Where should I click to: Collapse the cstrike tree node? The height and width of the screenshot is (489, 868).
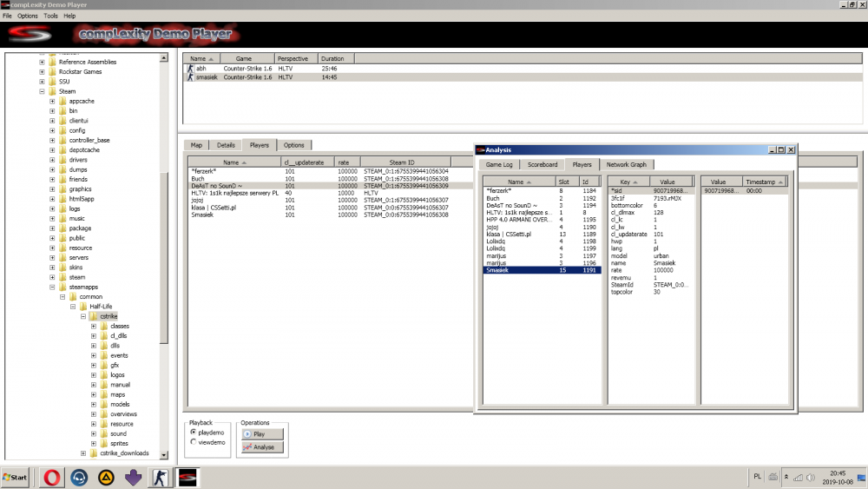coord(83,316)
